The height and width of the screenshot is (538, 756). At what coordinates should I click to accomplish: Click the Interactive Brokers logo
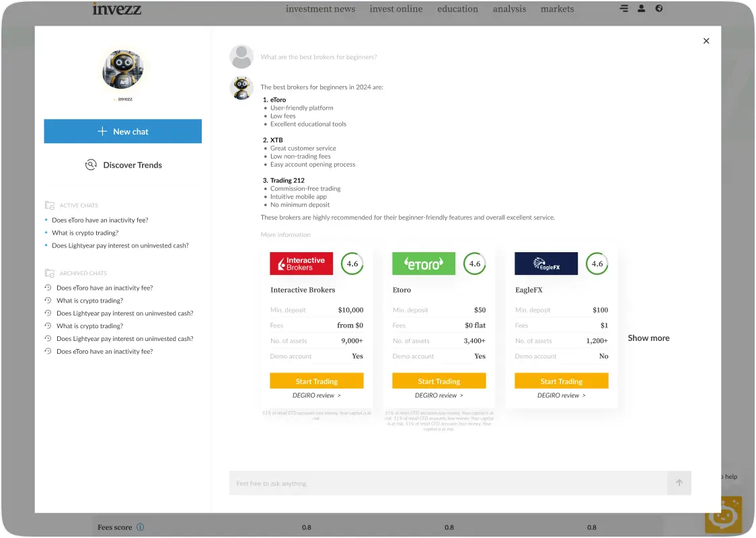(x=301, y=264)
